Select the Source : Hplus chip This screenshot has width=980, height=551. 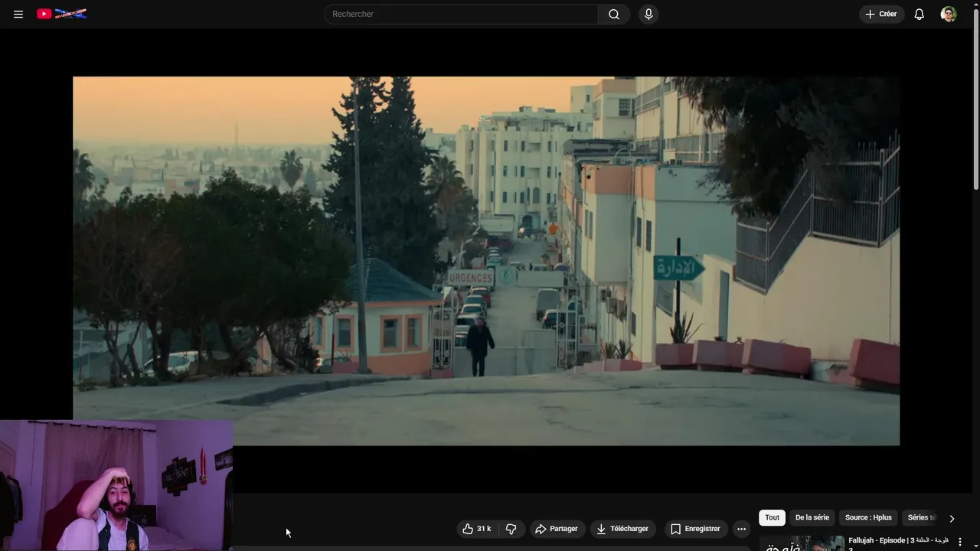click(868, 518)
